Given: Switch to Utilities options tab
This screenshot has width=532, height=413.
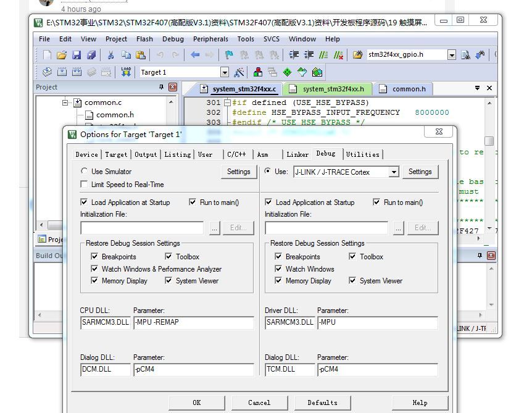Looking at the screenshot, I should [362, 154].
